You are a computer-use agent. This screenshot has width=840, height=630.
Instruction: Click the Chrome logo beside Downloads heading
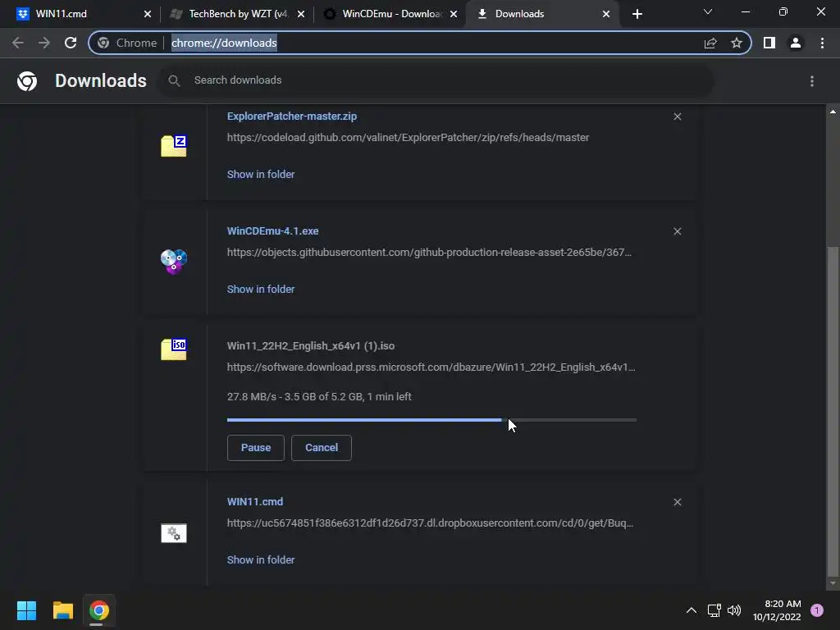pos(27,81)
